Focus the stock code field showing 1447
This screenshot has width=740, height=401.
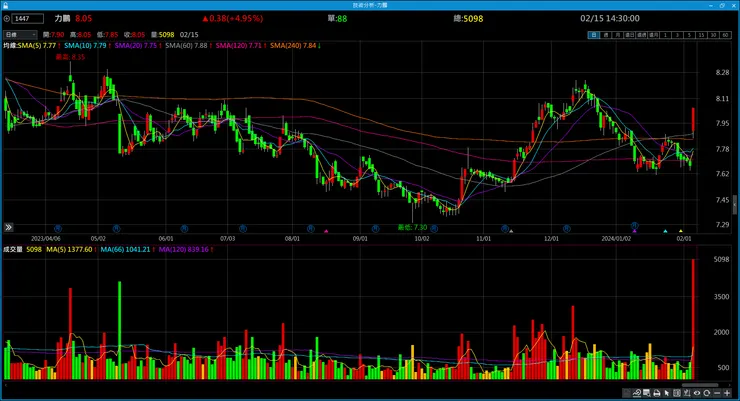pyautogui.click(x=28, y=18)
